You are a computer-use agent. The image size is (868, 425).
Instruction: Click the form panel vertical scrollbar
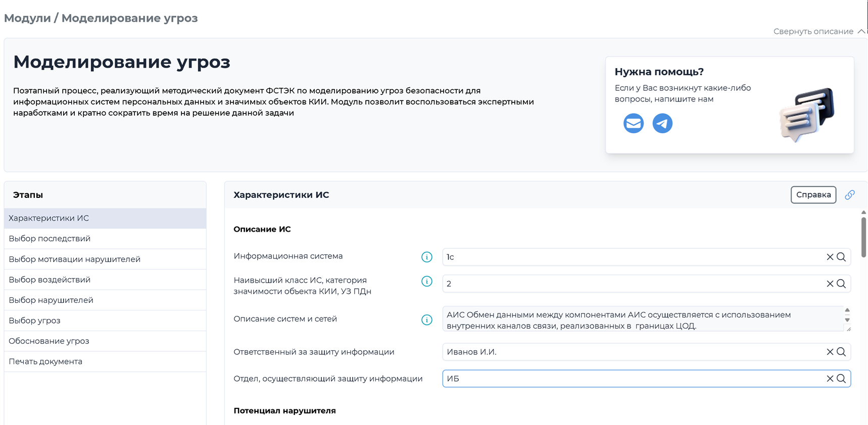[863, 237]
